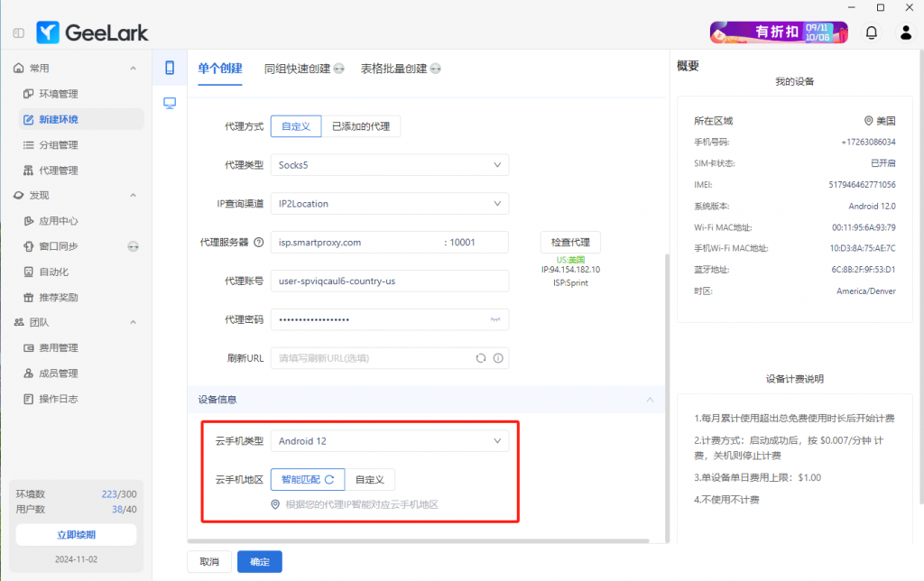Switch to the desktop browser monitor icon

point(169,103)
